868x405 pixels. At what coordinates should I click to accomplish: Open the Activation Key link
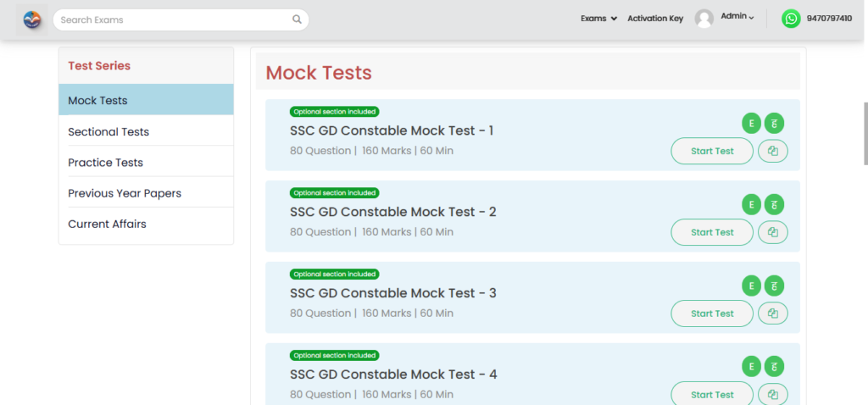(654, 19)
